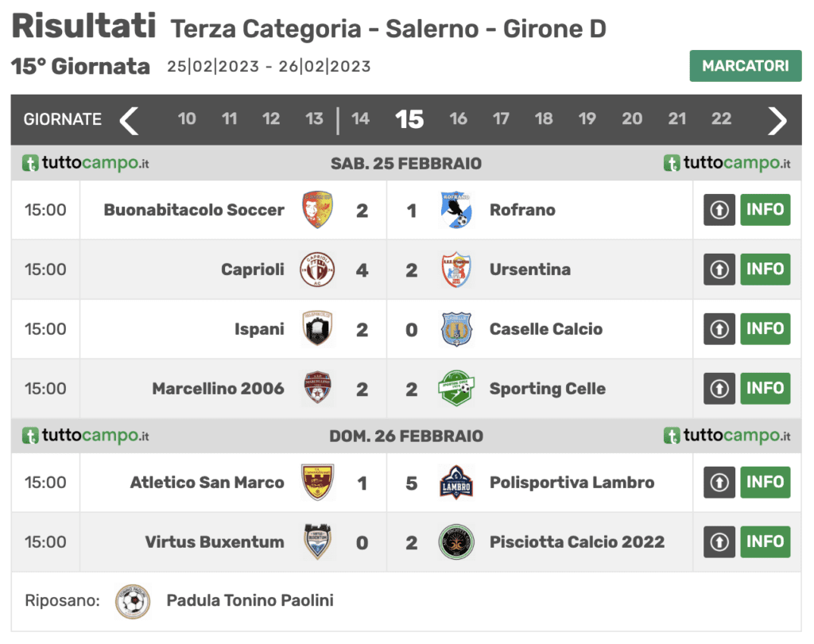This screenshot has height=644, width=814.
Task: Select giornata 14 tab
Action: coord(360,119)
